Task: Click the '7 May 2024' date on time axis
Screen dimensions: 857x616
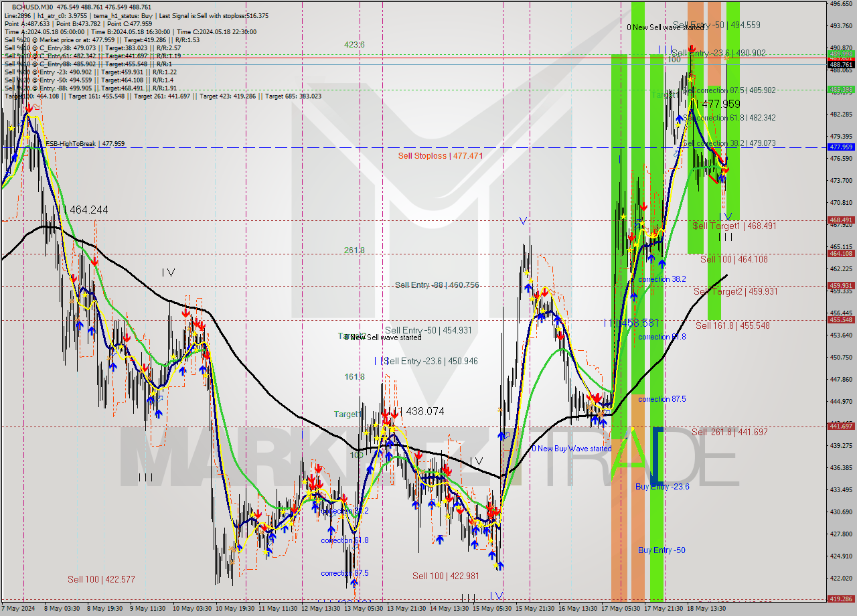Action: pos(19,609)
